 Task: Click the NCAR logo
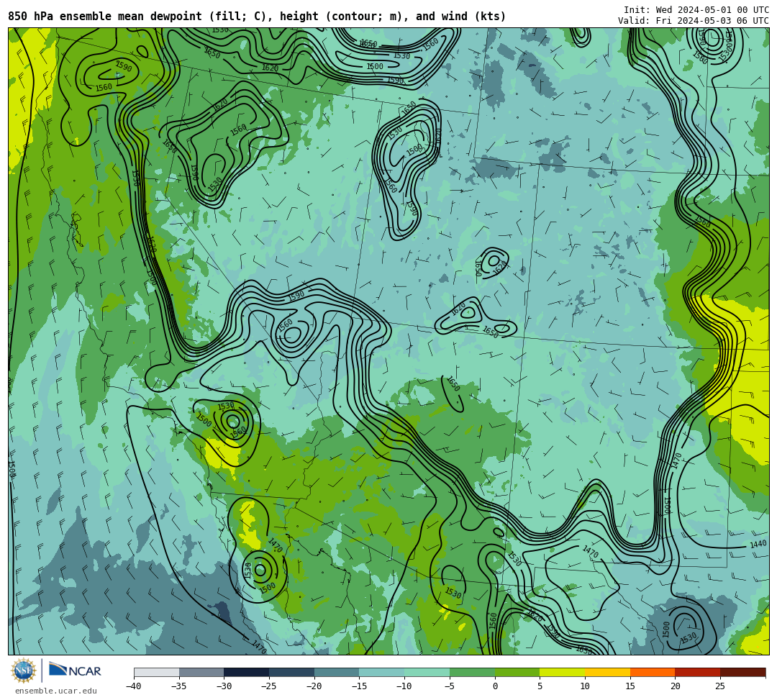point(75,671)
